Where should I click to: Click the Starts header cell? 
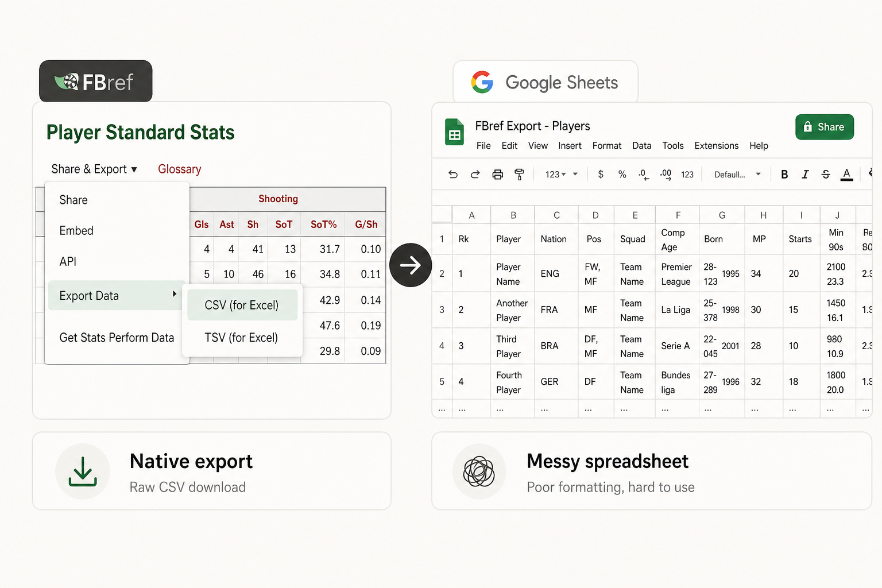click(800, 239)
